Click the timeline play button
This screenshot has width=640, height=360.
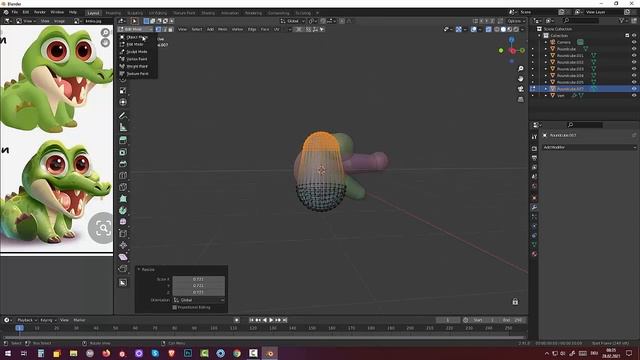pyautogui.click(x=271, y=320)
